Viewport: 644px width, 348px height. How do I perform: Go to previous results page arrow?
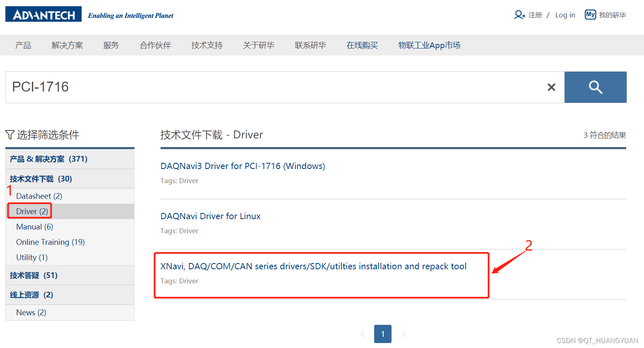363,334
